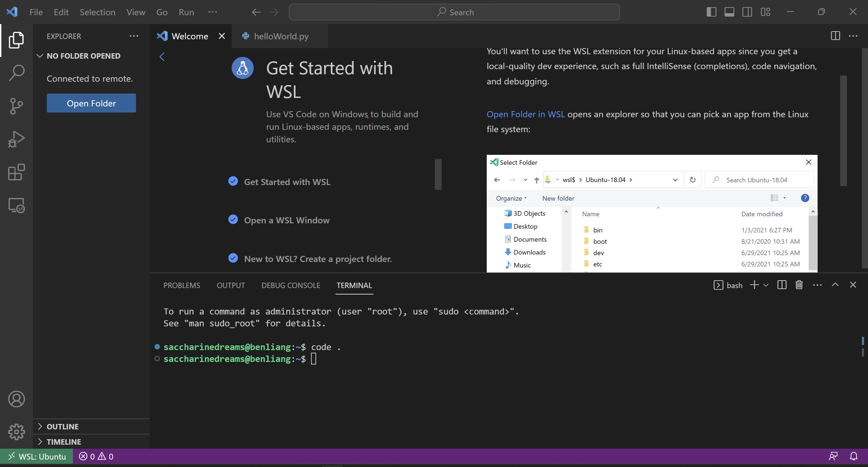Image resolution: width=868 pixels, height=467 pixels.
Task: Click the WSL: Ubuntu remote indicator
Action: (x=37, y=456)
